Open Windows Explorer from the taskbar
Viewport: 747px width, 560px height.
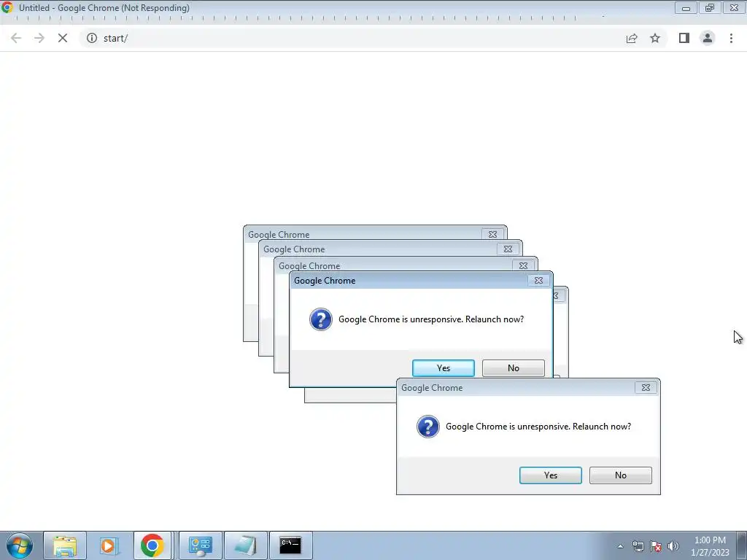(x=65, y=545)
